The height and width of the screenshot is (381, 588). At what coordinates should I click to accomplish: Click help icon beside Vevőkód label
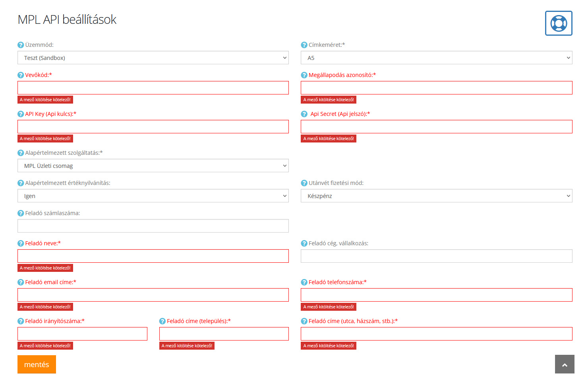(x=21, y=75)
